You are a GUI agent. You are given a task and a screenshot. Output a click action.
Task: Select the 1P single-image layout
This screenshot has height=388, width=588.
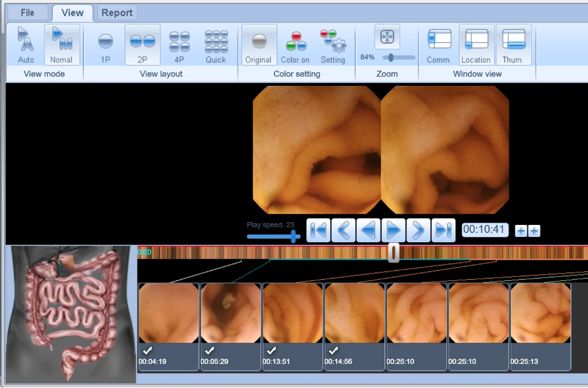point(105,45)
